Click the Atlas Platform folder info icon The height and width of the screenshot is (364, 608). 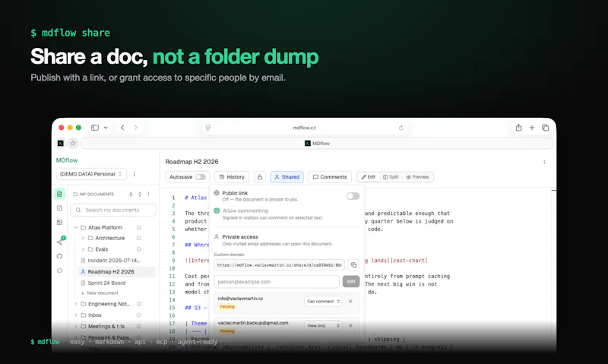139,227
